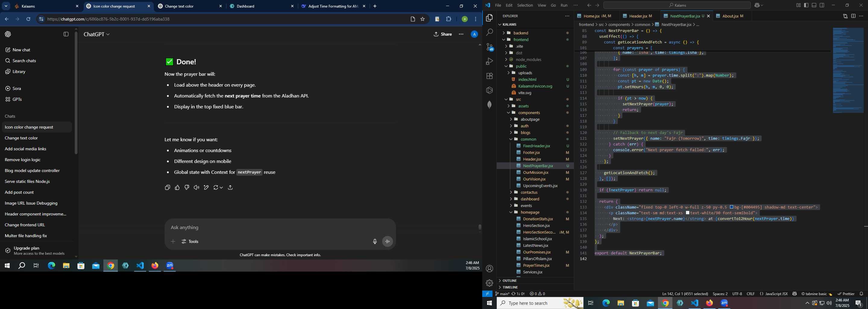868x309 pixels.
Task: Collapse the homepage folder
Action: 530,212
